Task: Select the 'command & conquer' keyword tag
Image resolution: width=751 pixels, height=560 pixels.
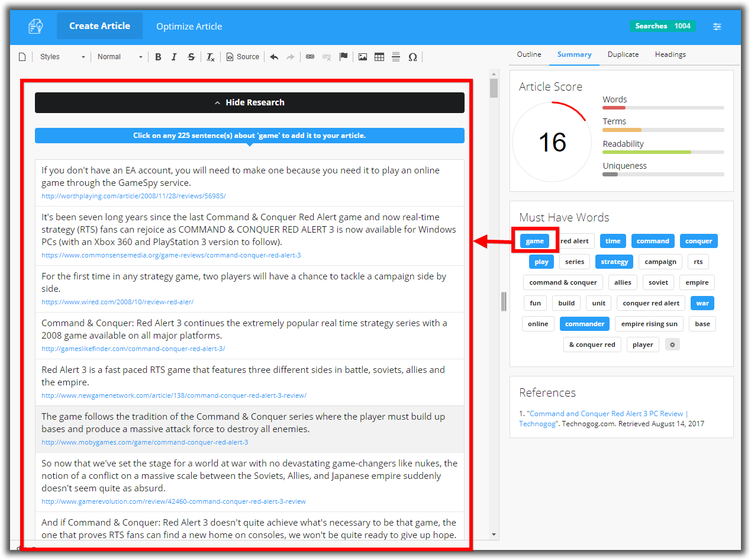Action: [x=563, y=282]
